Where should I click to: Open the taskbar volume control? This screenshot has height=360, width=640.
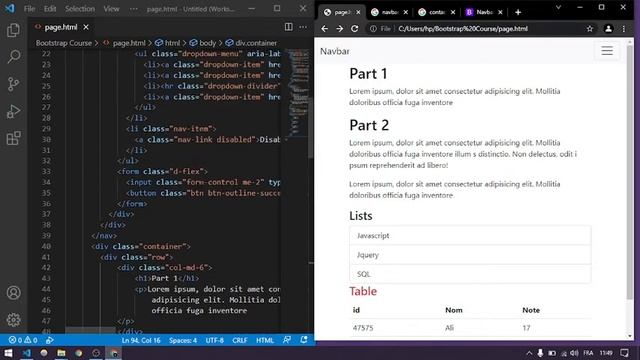(x=574, y=353)
